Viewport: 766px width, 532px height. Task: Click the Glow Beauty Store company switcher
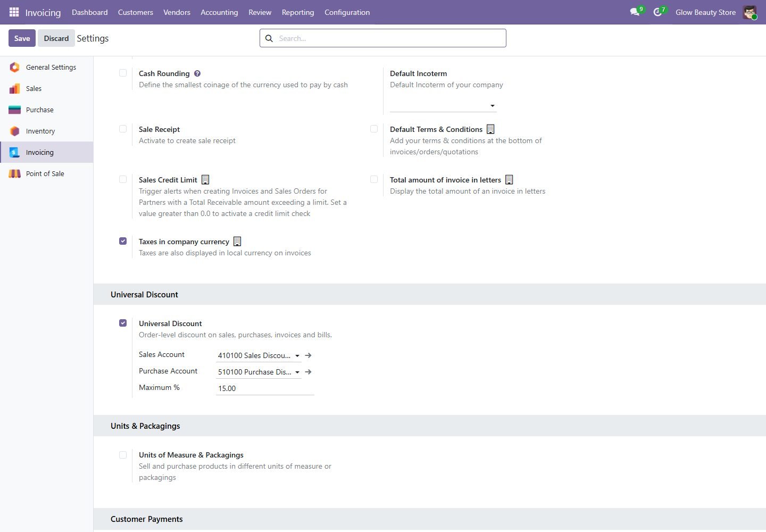coord(705,12)
